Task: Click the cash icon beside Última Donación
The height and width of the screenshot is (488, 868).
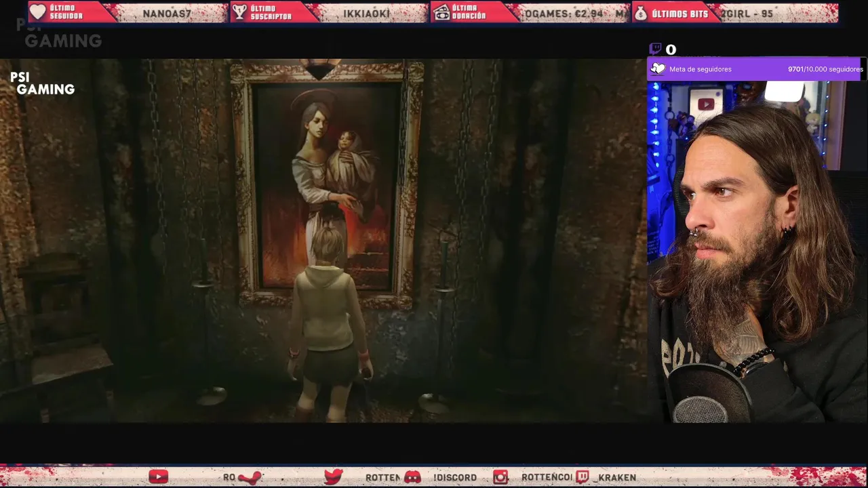Action: [x=441, y=12]
